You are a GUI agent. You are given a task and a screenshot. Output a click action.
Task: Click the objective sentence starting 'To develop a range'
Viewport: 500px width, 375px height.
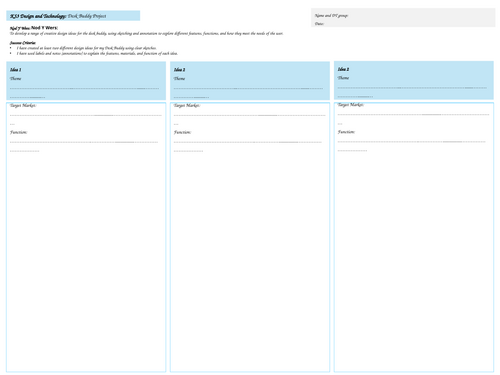pyautogui.click(x=146, y=33)
